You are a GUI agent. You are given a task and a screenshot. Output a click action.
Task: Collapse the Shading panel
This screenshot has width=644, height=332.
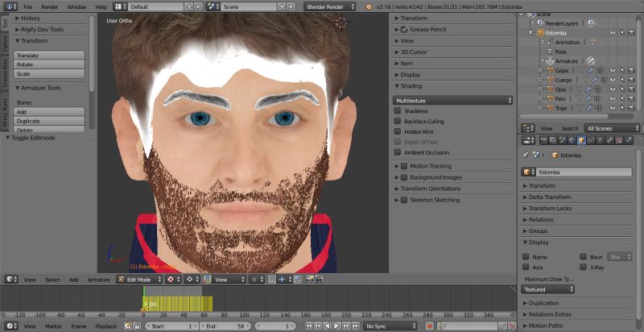(411, 86)
